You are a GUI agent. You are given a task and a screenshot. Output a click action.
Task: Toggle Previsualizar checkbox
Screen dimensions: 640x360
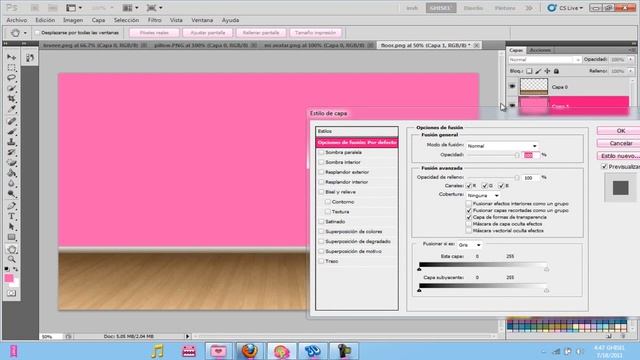604,167
